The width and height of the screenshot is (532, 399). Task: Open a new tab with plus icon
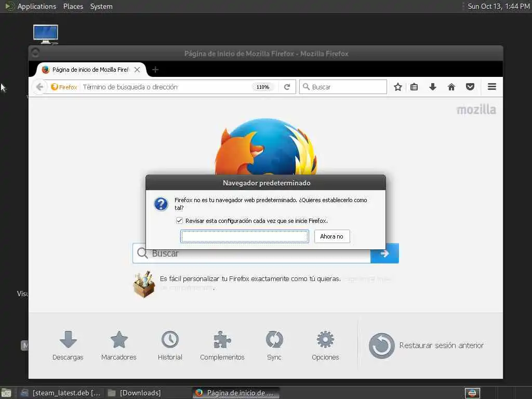(155, 70)
